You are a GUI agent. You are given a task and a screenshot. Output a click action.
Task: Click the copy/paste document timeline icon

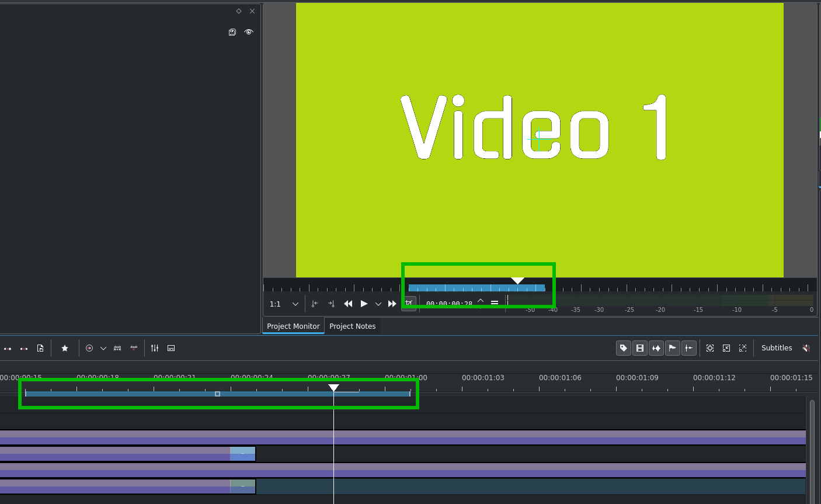point(40,348)
